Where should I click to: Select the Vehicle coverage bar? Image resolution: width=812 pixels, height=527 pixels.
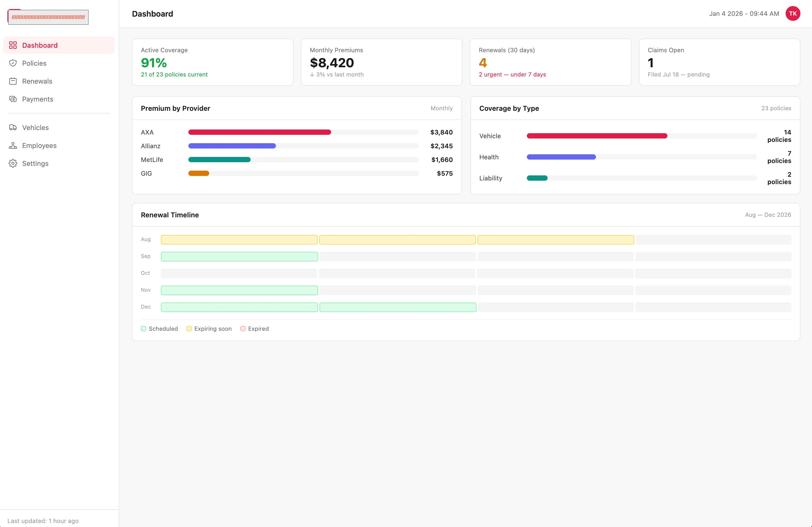point(597,136)
